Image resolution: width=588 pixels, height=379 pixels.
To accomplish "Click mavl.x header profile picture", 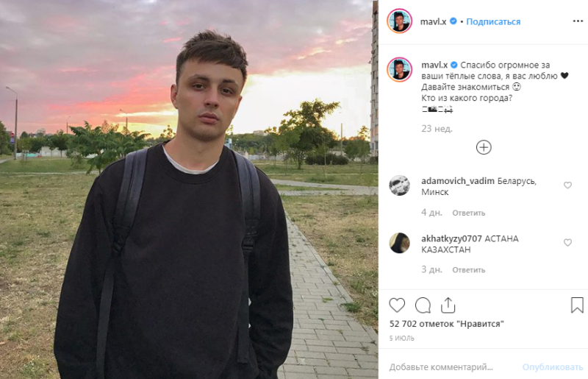I will pyautogui.click(x=399, y=21).
